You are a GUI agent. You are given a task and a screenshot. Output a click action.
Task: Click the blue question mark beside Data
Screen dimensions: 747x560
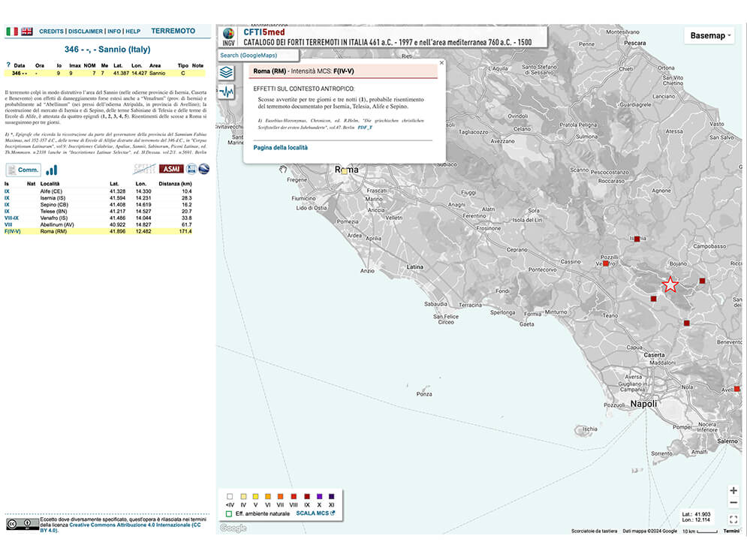click(x=8, y=65)
